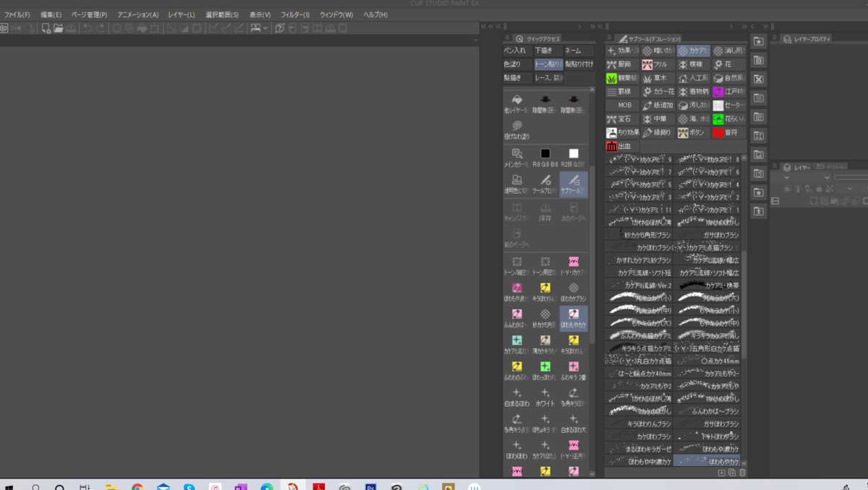
Task: Click the scroll-down arrow of quick access list
Action: coord(592,474)
